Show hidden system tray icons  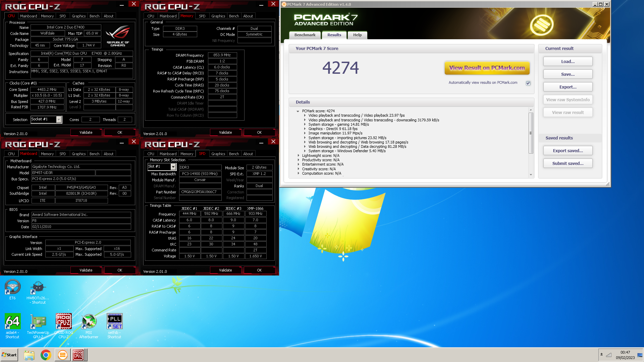coord(601,355)
